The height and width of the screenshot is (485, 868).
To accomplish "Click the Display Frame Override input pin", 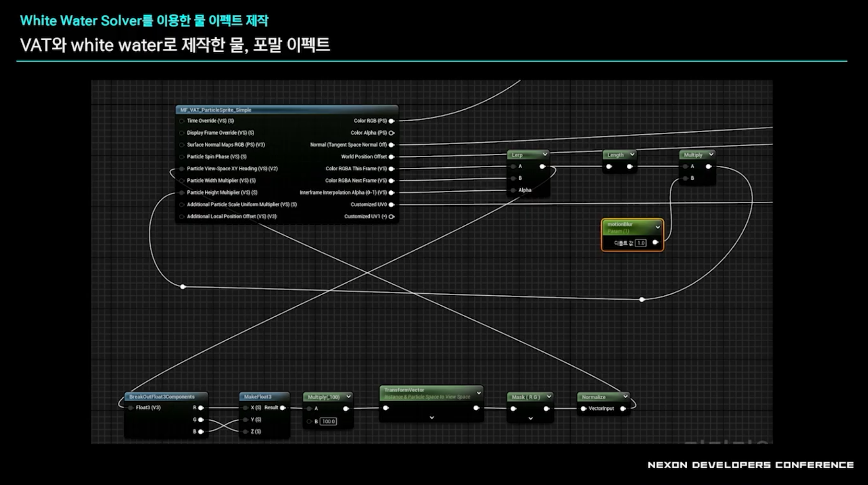I will point(182,133).
